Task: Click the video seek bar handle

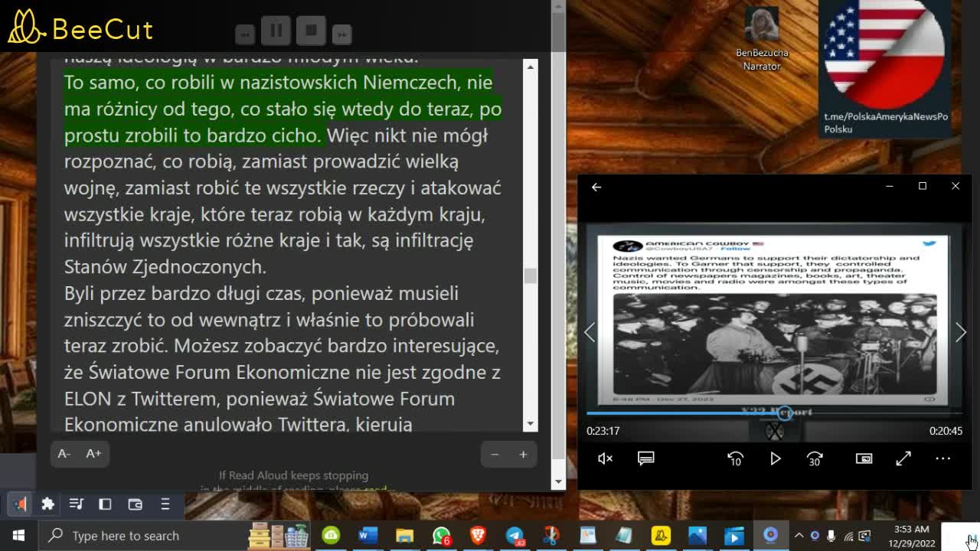Action: (784, 413)
